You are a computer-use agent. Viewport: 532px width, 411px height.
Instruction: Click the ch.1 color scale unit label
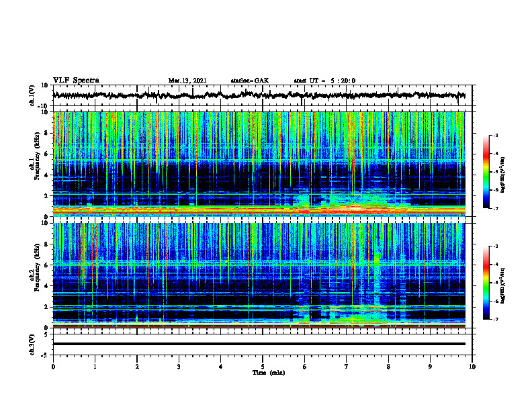coord(503,175)
